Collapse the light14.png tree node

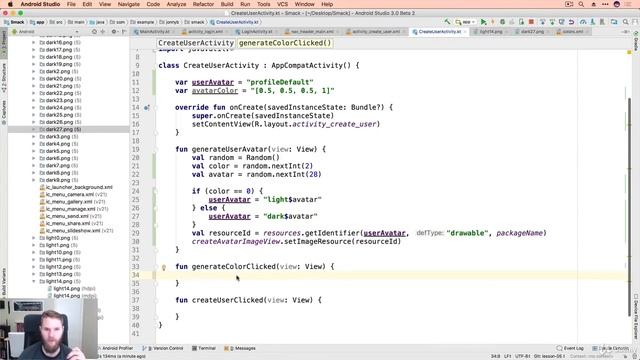point(34,282)
